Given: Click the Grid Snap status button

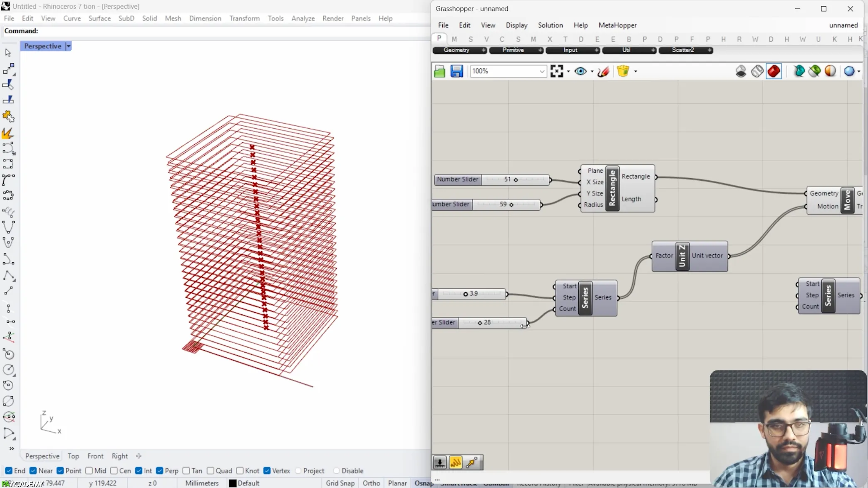Looking at the screenshot, I should (340, 483).
